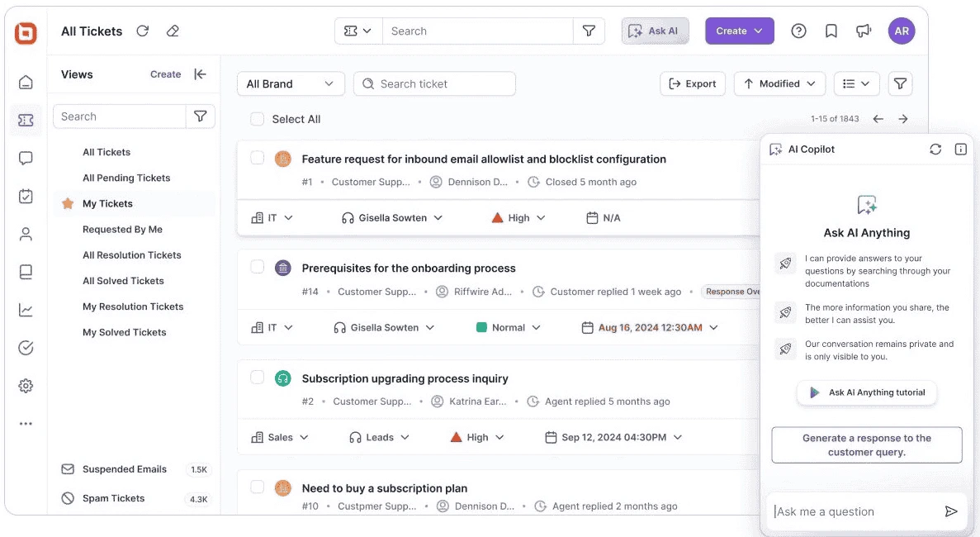
Task: Start the Ask AI Anything tutorial
Action: pos(866,392)
